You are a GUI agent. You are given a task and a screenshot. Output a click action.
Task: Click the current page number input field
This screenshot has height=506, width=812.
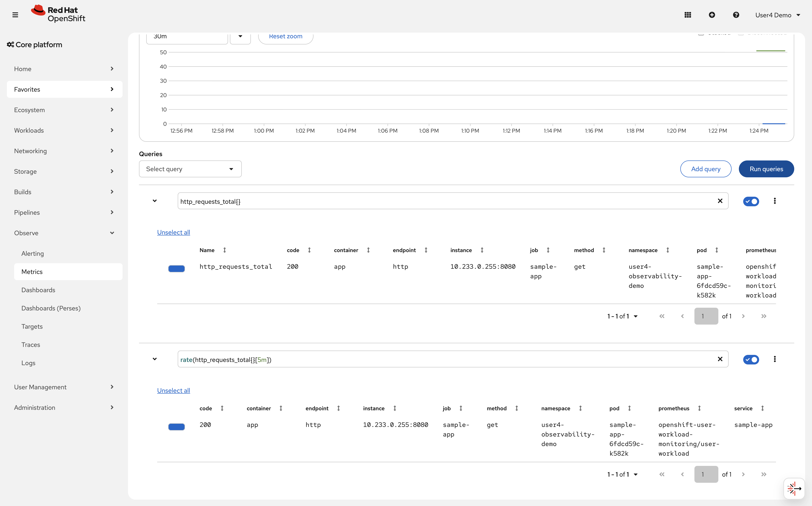706,316
